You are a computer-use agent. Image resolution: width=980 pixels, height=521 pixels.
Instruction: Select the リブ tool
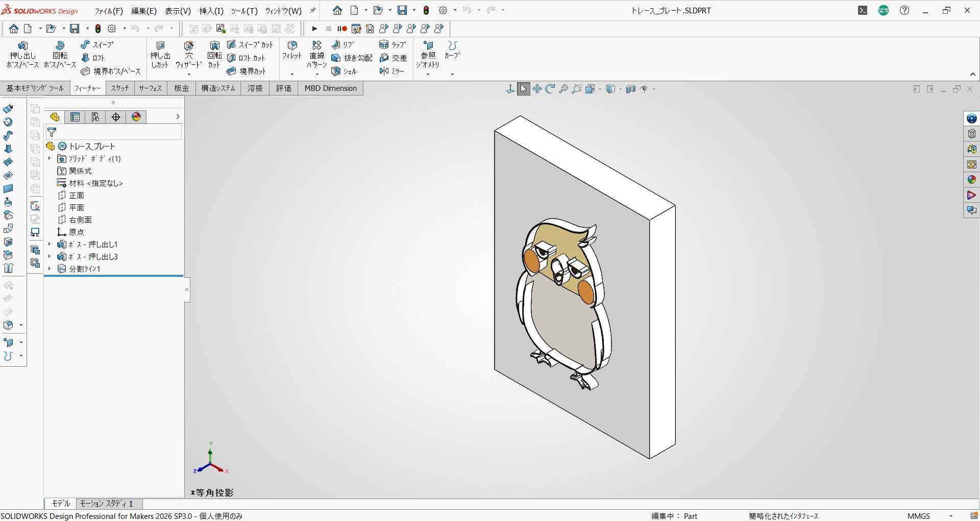coord(342,45)
